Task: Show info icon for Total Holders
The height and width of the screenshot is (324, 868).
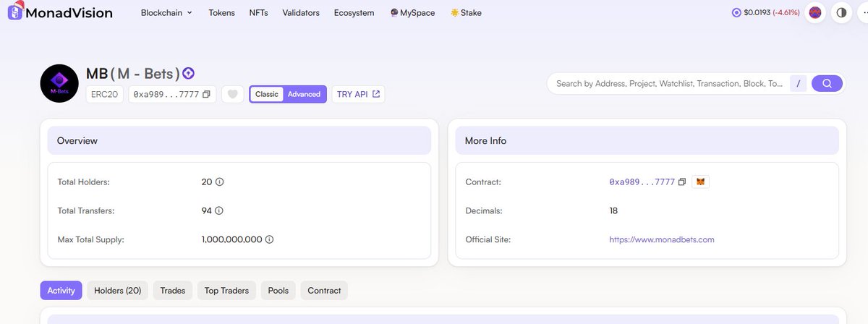Action: 220,182
